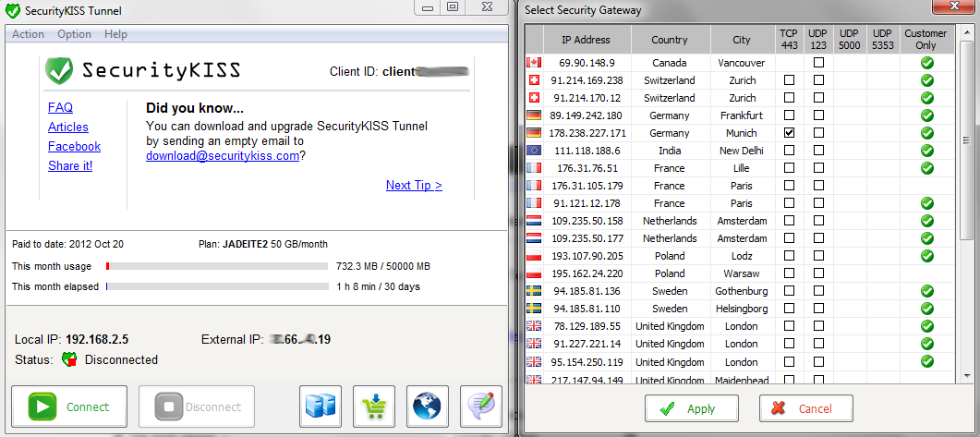This screenshot has height=437, width=980.
Task: Apply the selected security gateway
Action: pos(692,408)
